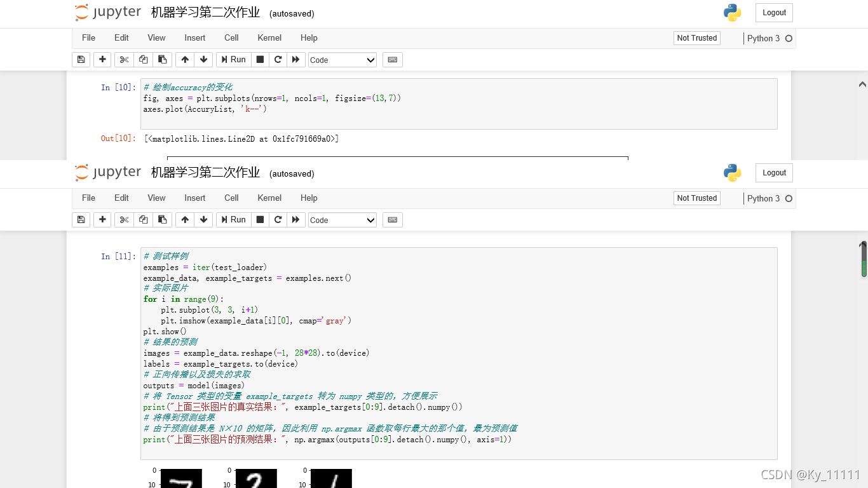Open Kernel menu in top menu bar

click(x=269, y=38)
